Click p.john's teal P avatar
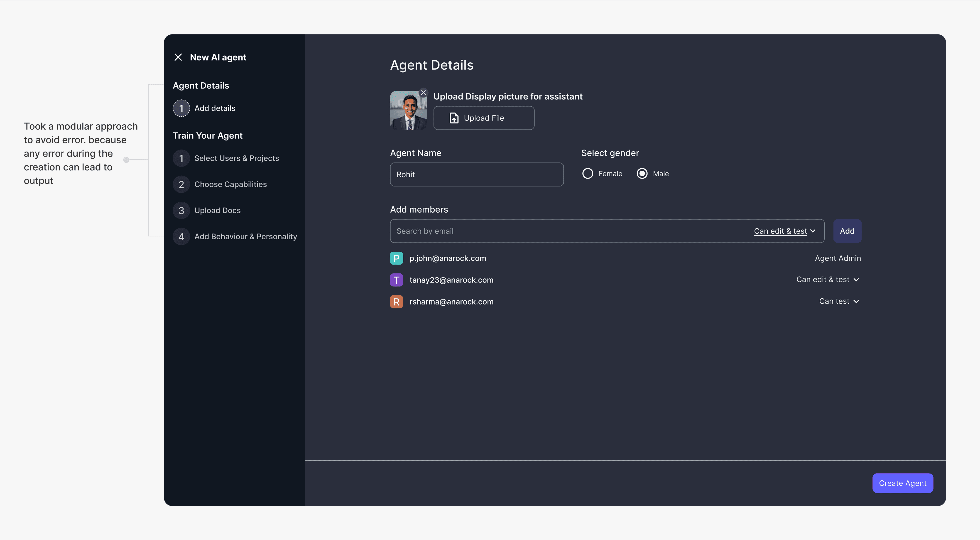 pos(396,258)
